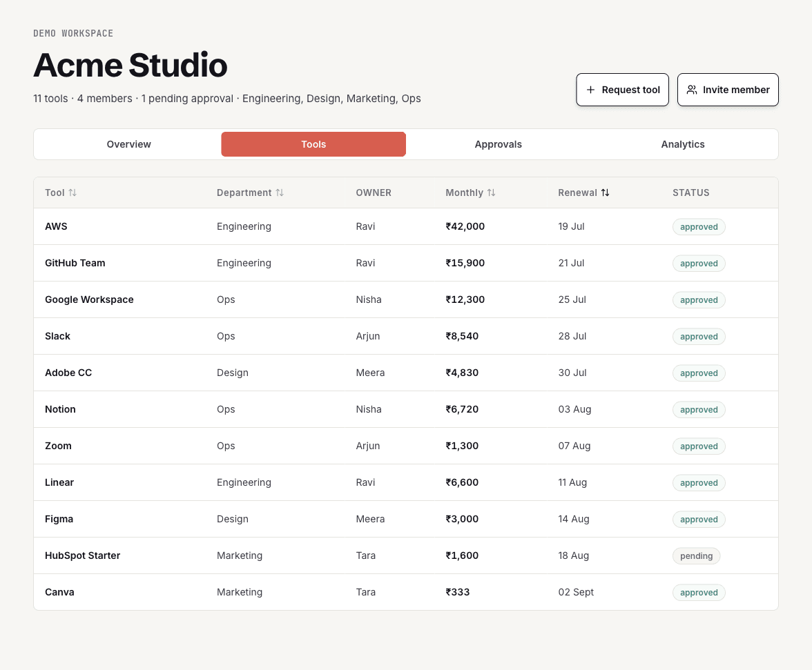This screenshot has width=812, height=670.
Task: Switch to the Overview tab
Action: [x=129, y=144]
